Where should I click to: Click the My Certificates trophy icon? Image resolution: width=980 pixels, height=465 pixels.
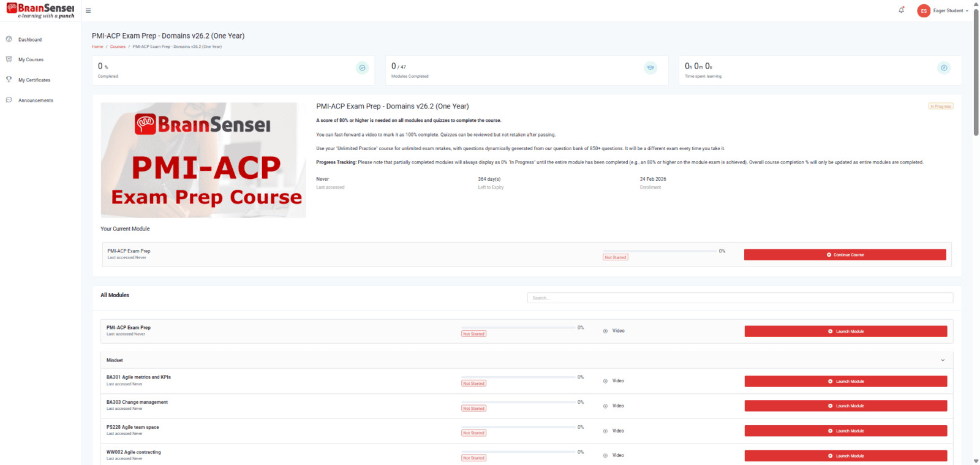pos(9,80)
